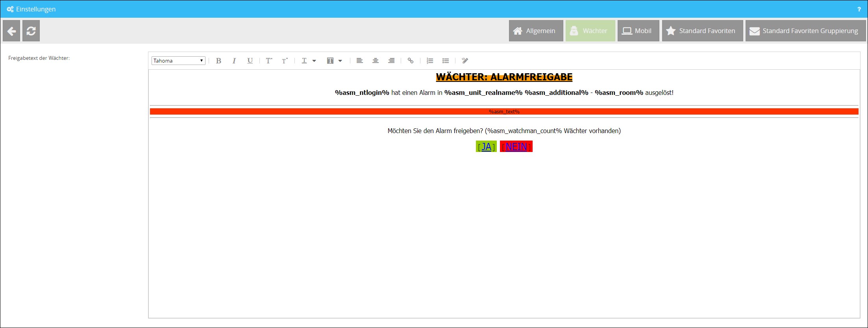Select the Wächter tab
This screenshot has width=868, height=328.
coord(590,31)
